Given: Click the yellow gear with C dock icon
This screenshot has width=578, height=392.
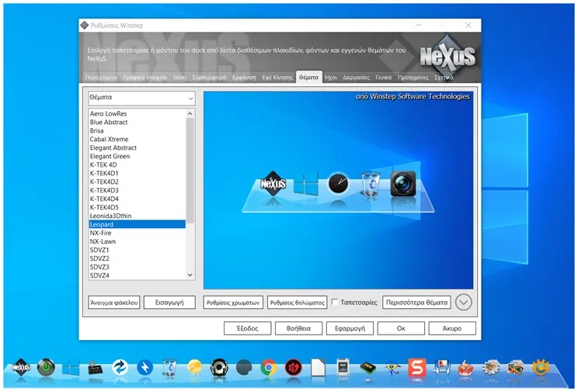Looking at the screenshot, I should [x=541, y=367].
